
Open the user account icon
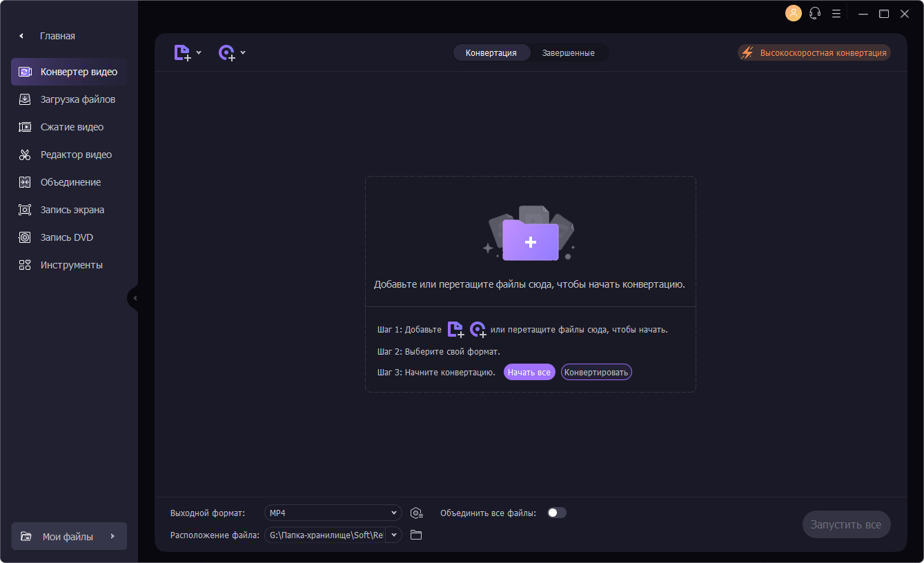(794, 13)
